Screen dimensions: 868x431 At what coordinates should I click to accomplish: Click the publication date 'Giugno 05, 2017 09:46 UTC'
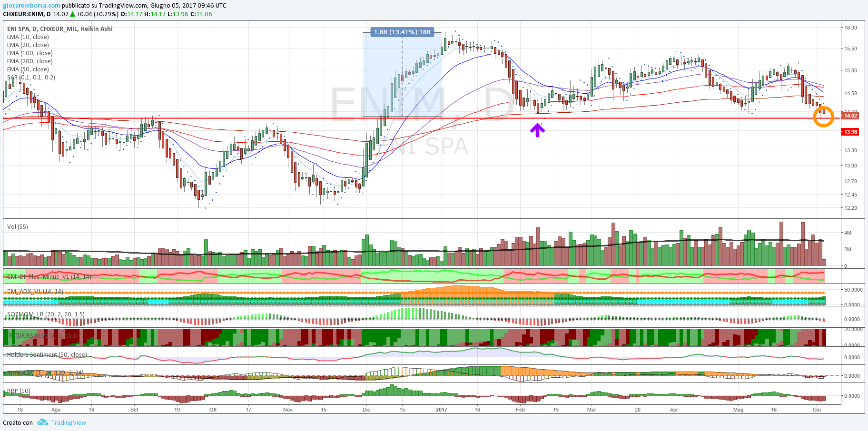(188, 5)
